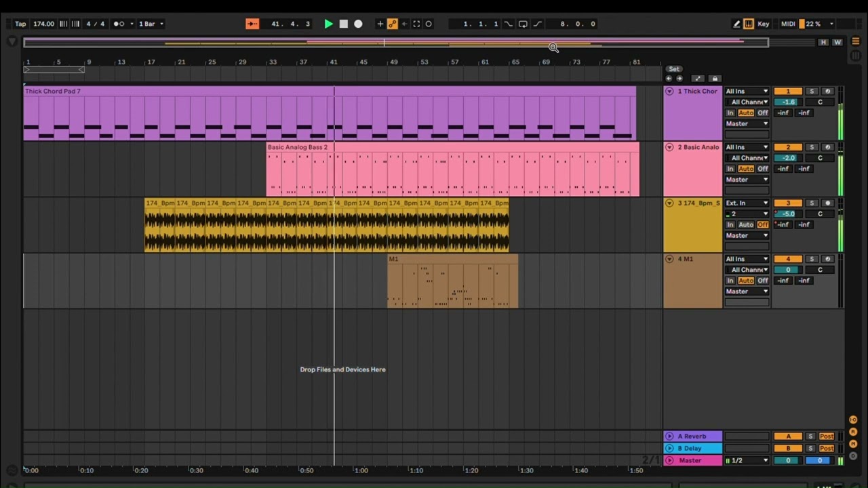The image size is (868, 488).
Task: Adjust track 2 volume slider showing -2.0
Action: pyautogui.click(x=787, y=158)
